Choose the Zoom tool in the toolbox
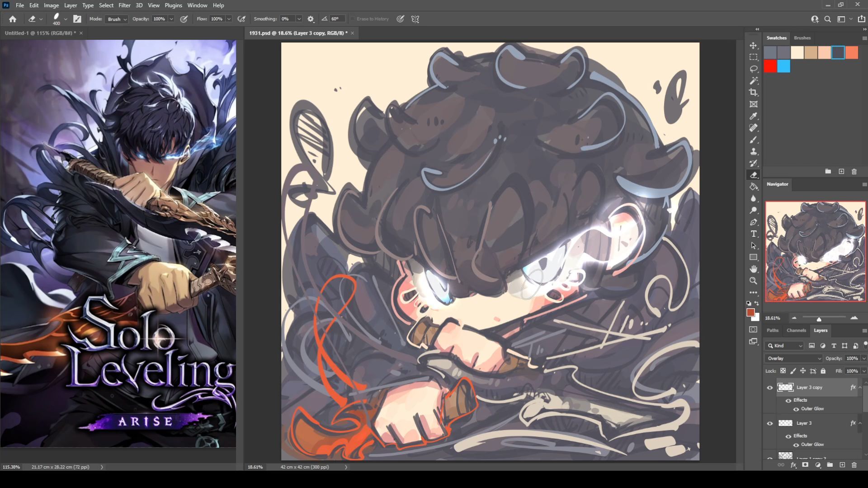Viewport: 868px width, 488px height. click(753, 281)
